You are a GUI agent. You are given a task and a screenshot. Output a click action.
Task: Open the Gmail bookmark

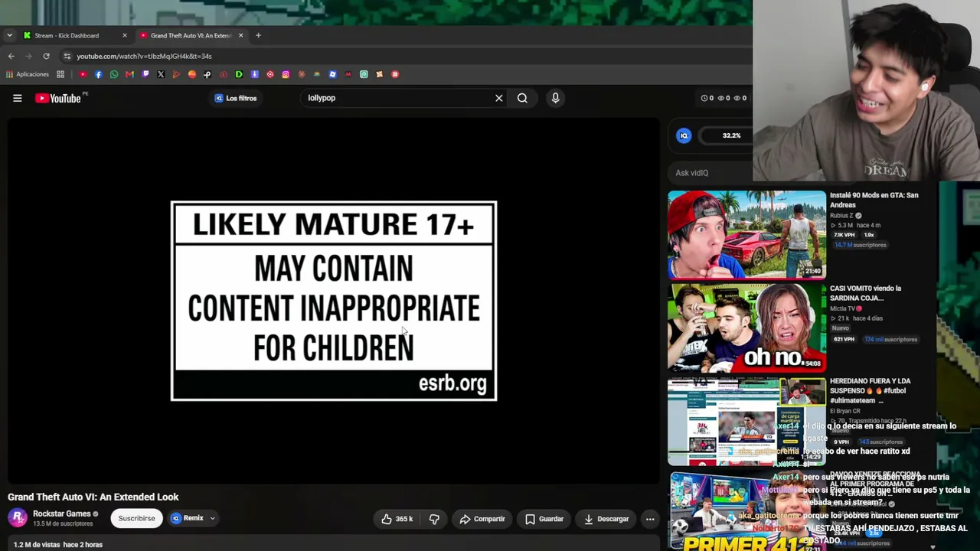[x=129, y=74]
